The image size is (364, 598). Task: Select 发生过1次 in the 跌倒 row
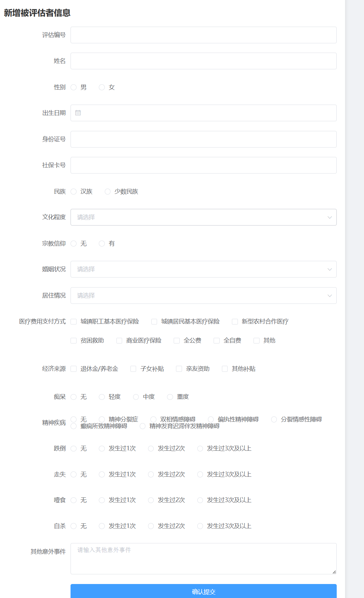pyautogui.click(x=102, y=449)
